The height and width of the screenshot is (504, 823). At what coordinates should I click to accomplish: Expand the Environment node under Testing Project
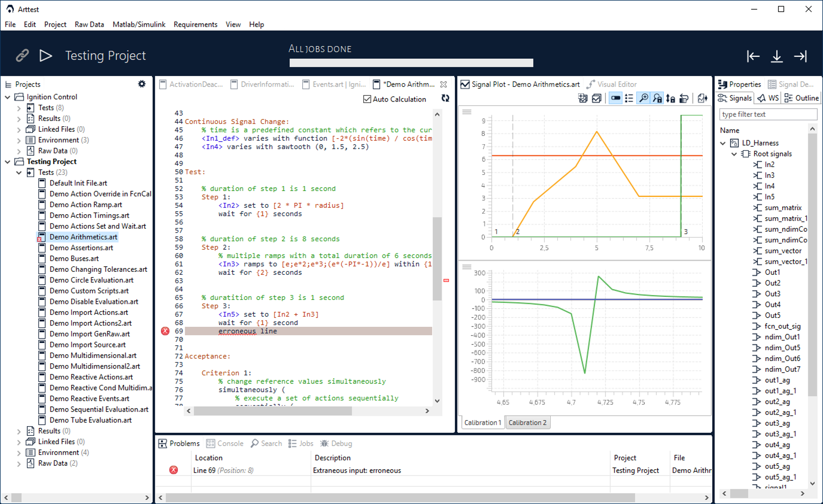[18, 452]
